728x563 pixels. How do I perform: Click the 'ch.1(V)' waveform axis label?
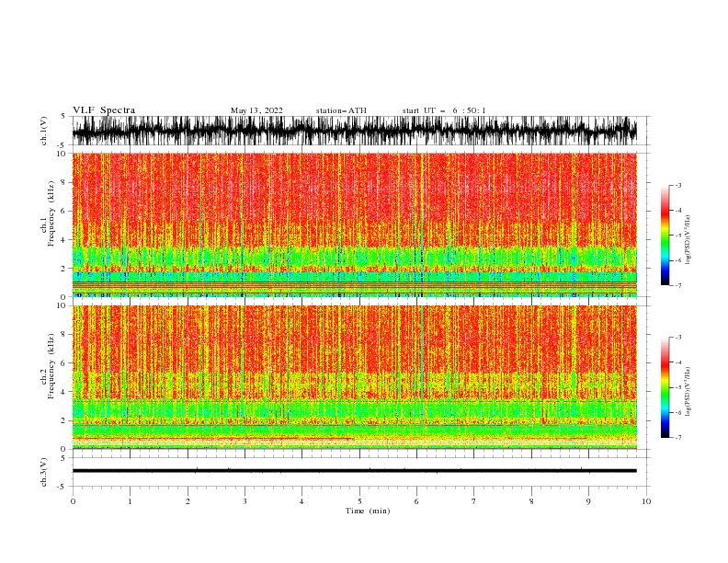44,131
